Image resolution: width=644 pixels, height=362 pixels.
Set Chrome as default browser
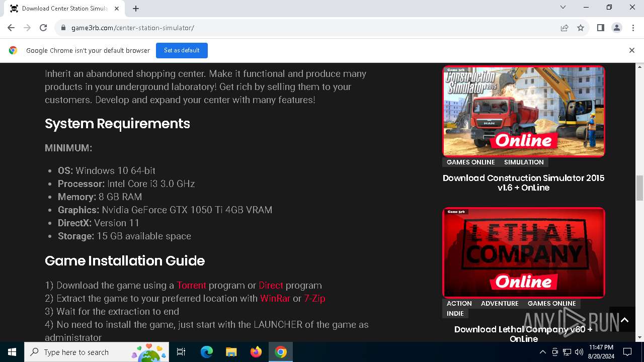(182, 50)
